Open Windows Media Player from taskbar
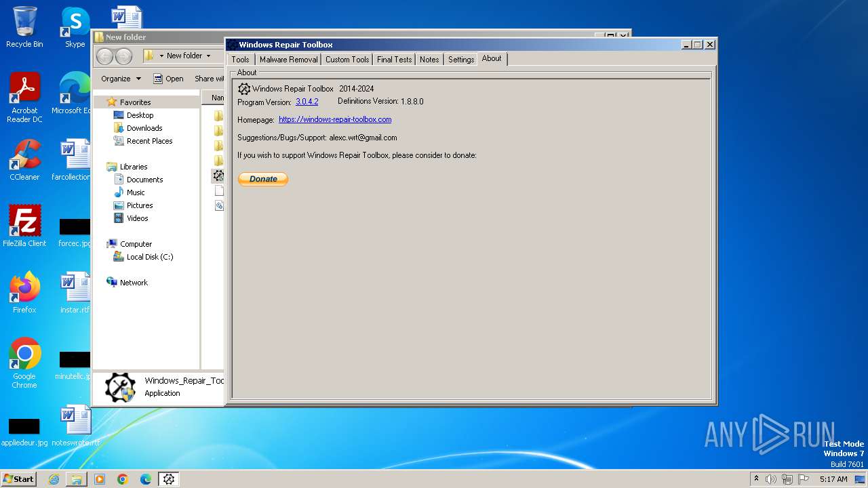This screenshot has height=488, width=868. click(x=100, y=479)
